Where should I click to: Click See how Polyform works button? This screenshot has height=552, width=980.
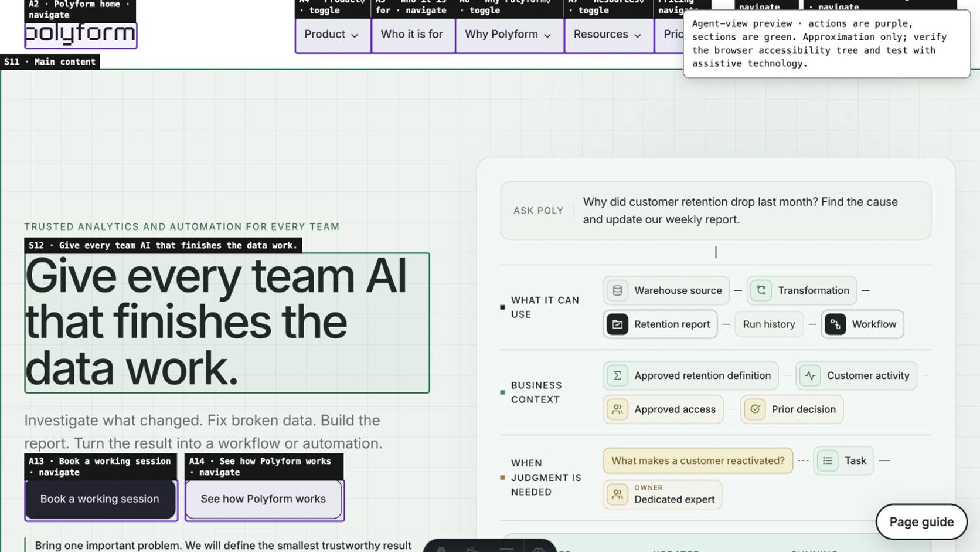(x=264, y=499)
